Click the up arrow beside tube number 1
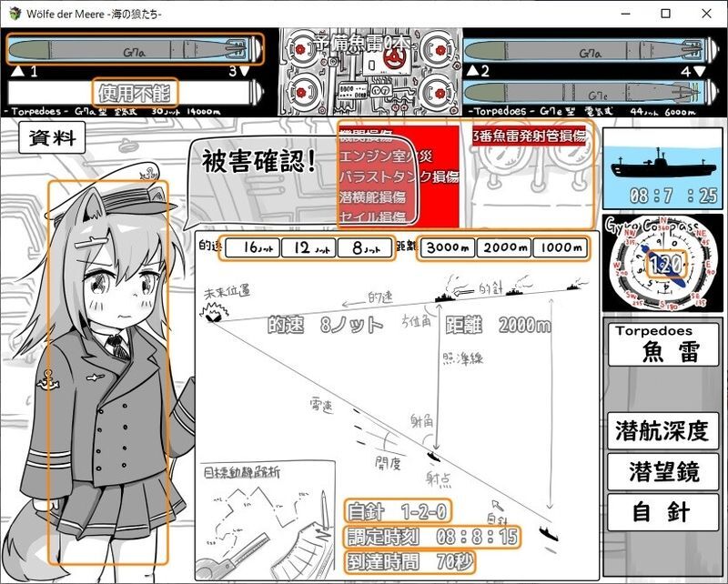 pyautogui.click(x=18, y=71)
